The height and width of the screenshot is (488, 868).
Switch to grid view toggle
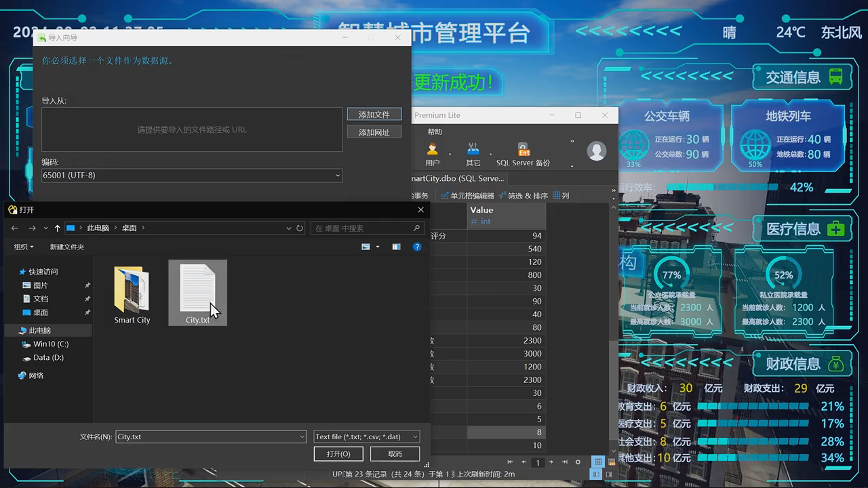pyautogui.click(x=598, y=462)
